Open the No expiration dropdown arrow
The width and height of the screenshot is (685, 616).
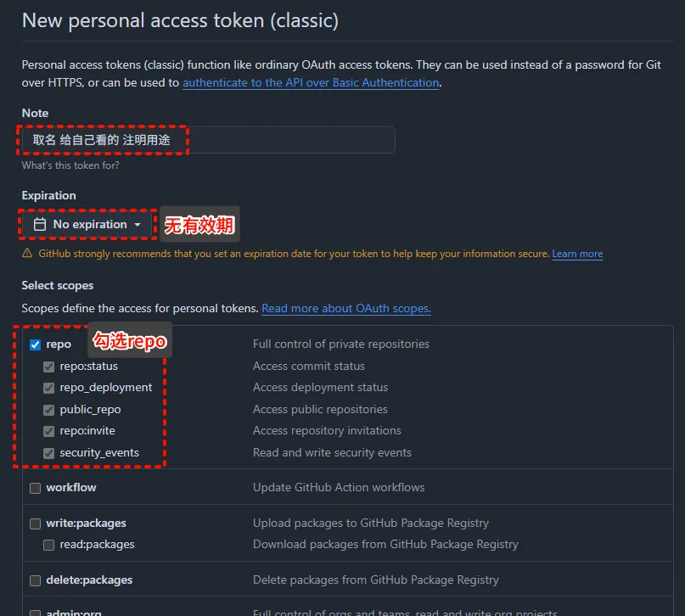coord(137,225)
